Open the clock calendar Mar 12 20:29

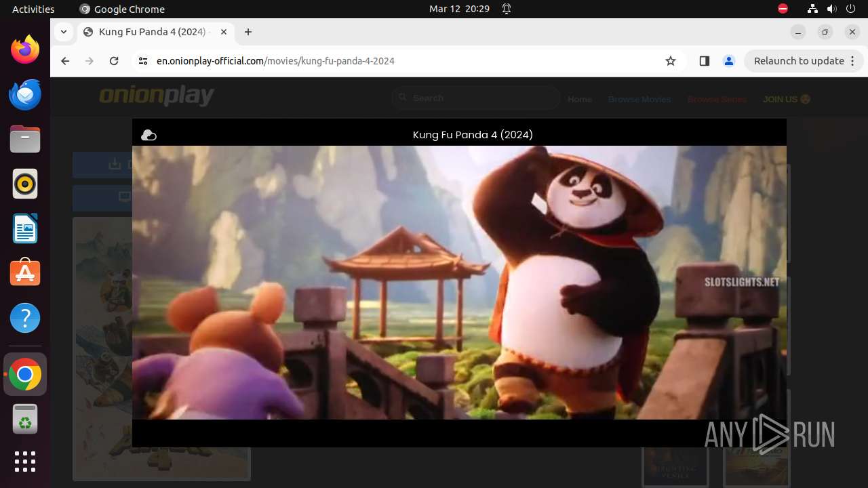[x=459, y=9]
